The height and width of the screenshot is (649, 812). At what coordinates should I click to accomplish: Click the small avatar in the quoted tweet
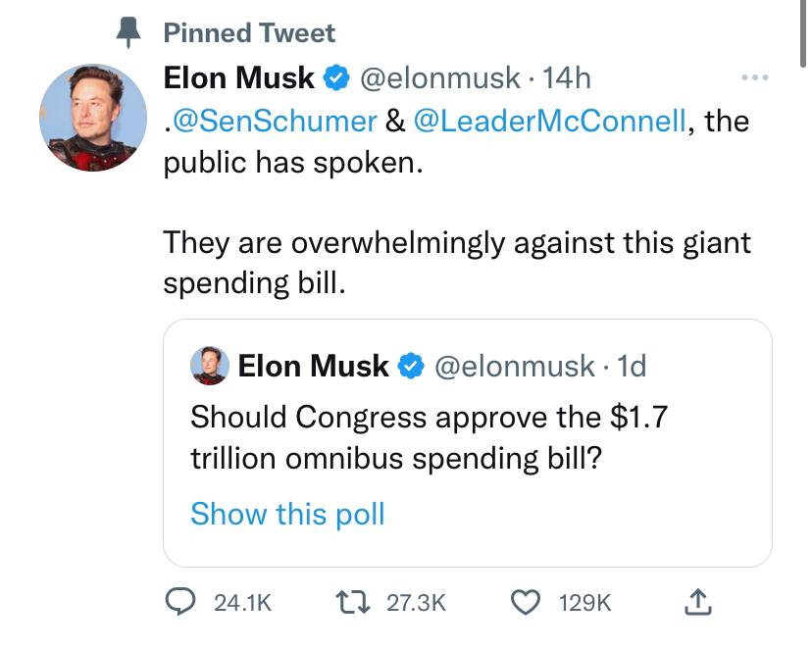[209, 366]
